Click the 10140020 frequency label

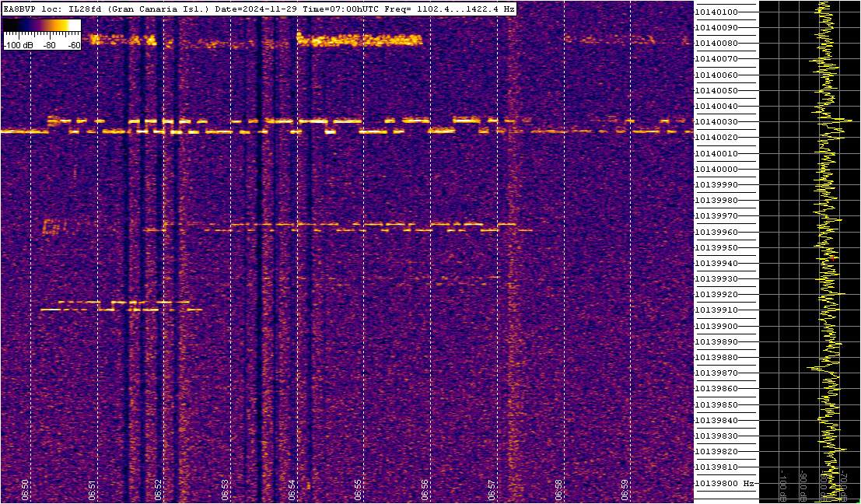click(x=717, y=137)
